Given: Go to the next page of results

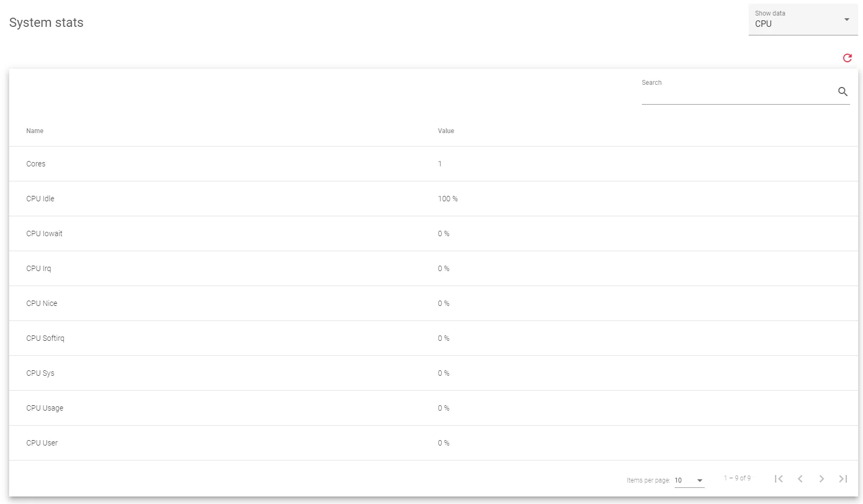Looking at the screenshot, I should pos(821,479).
